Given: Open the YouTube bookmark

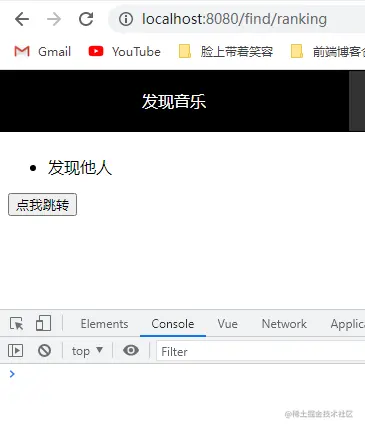Looking at the screenshot, I should tap(124, 52).
